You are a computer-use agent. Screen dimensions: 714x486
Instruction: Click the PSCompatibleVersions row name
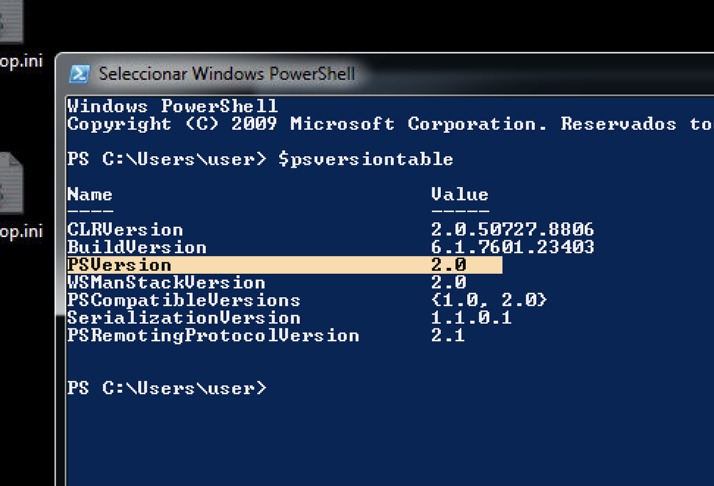(183, 300)
